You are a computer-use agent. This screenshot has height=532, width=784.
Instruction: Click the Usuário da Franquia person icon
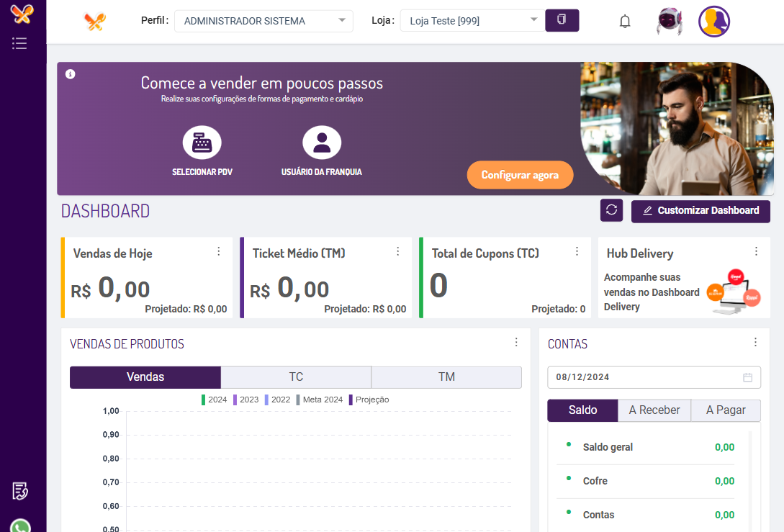322,143
